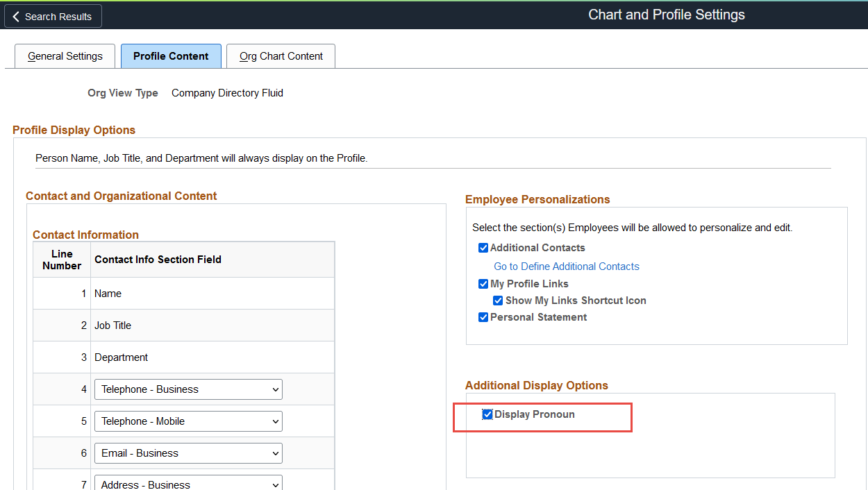
Task: Click the Name row in Contact Information
Action: coord(108,294)
